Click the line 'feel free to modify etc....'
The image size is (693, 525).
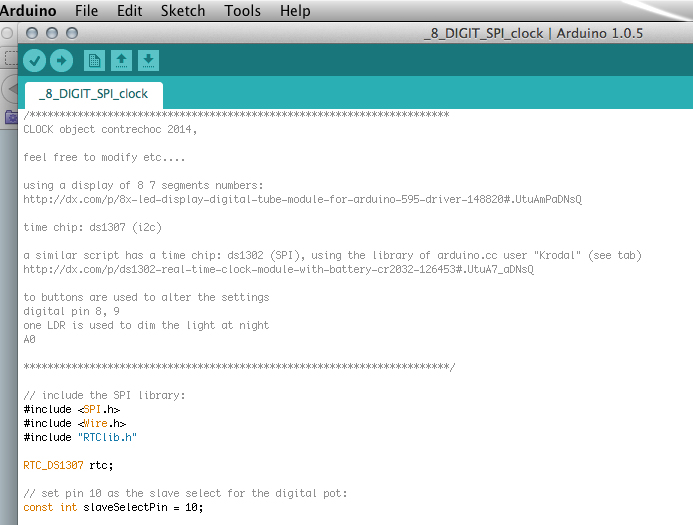[x=104, y=157]
